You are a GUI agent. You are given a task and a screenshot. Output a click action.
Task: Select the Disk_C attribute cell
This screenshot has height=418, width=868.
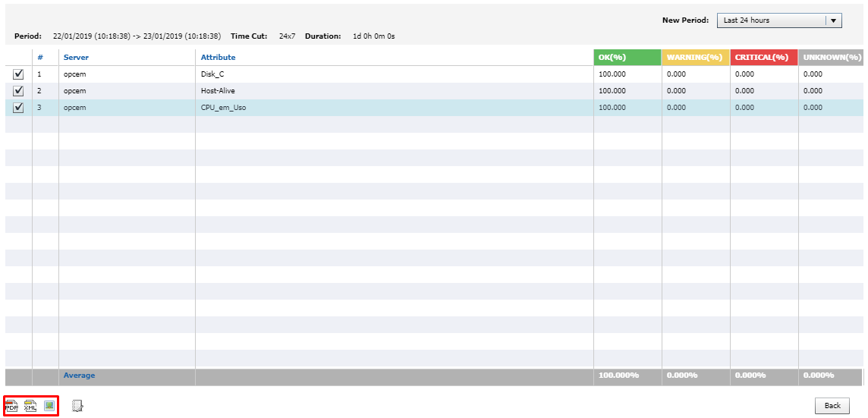tap(212, 74)
